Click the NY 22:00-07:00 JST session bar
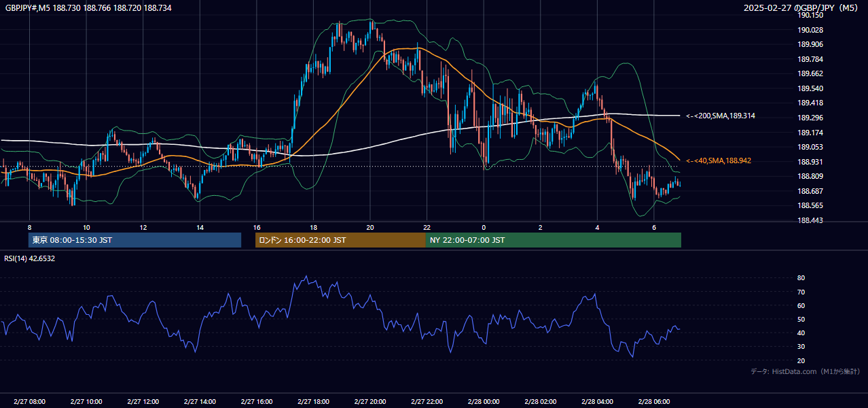The width and height of the screenshot is (868, 408). click(554, 240)
